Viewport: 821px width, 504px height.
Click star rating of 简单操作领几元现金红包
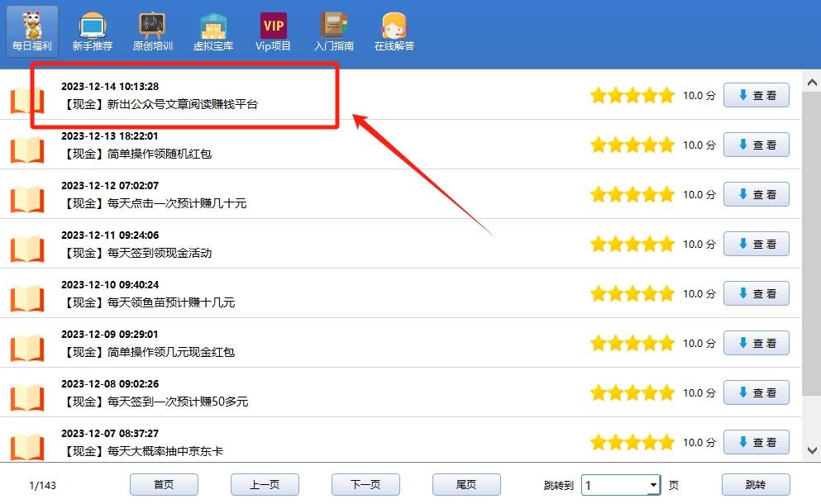(x=632, y=344)
